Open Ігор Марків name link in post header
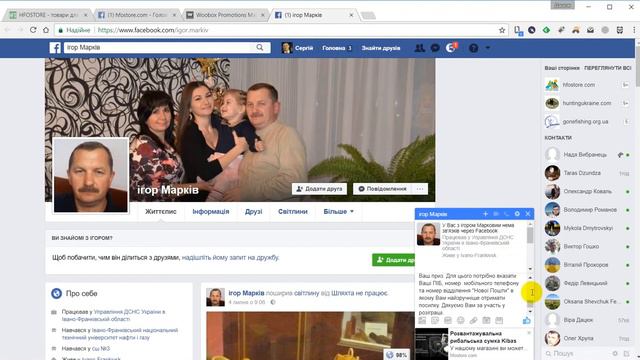 246,293
